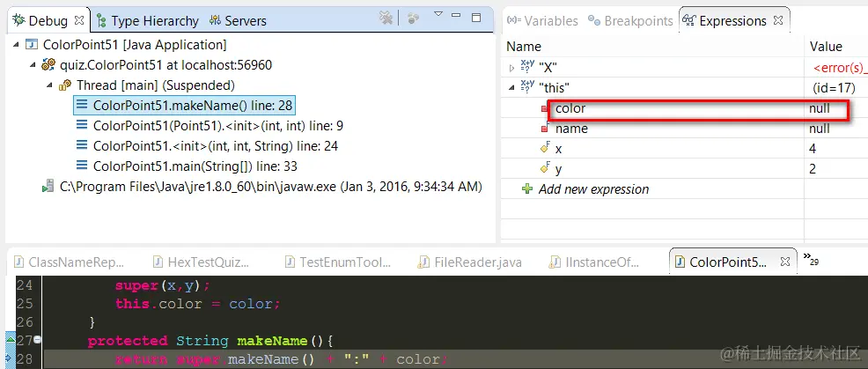868x369 pixels.
Task: Switch to the Type Hierarchy tab
Action: click(148, 21)
